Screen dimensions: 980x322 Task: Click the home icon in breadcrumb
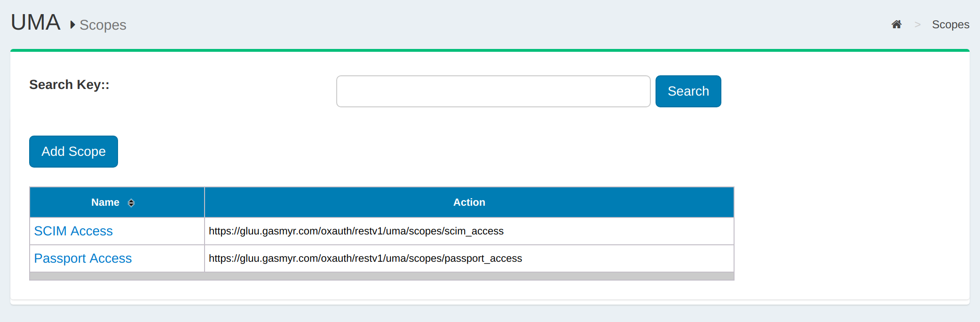896,24
